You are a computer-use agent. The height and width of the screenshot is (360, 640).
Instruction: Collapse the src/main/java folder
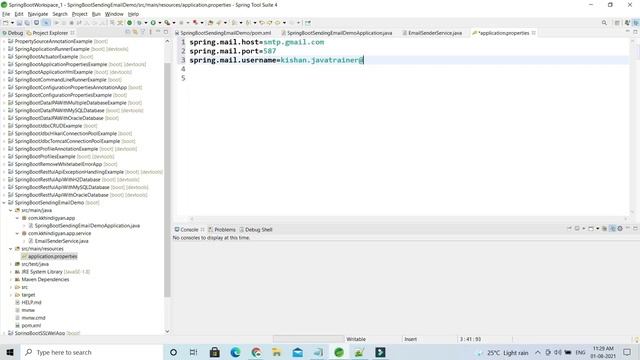click(11, 210)
